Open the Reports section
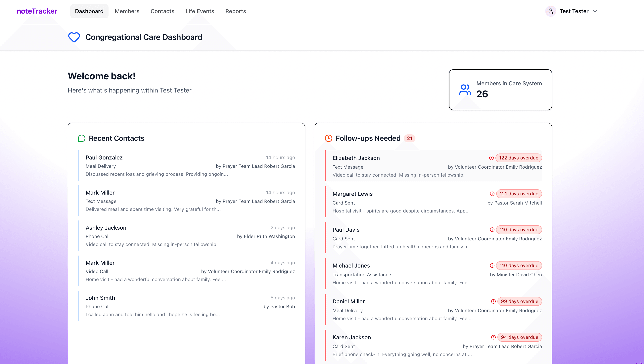Screen dimensions: 644x364 (236, 11)
